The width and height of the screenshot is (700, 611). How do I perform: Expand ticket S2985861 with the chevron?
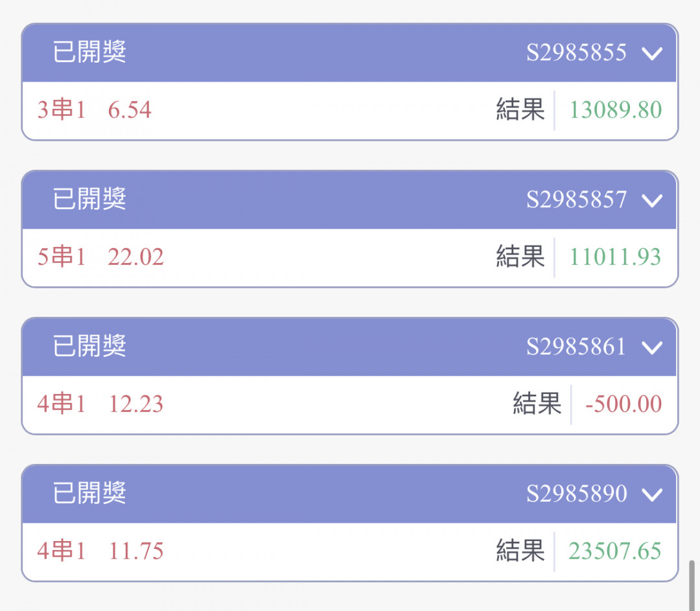[652, 348]
